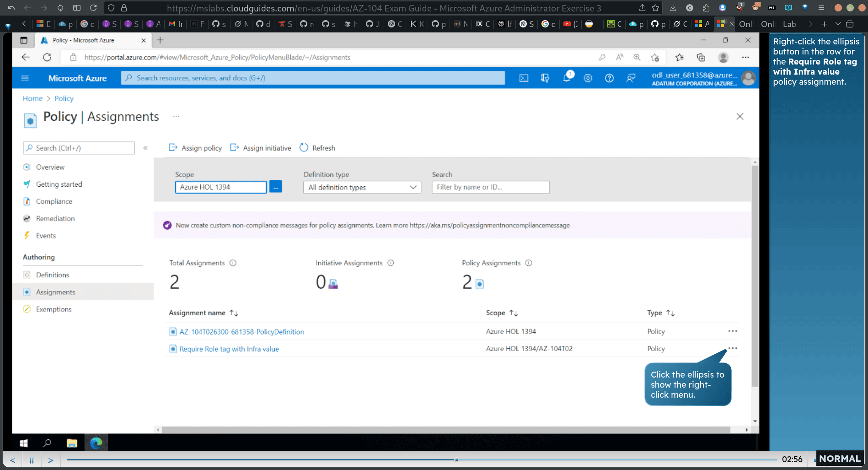Click ellipsis for Require Role tag assignment row

tap(733, 348)
